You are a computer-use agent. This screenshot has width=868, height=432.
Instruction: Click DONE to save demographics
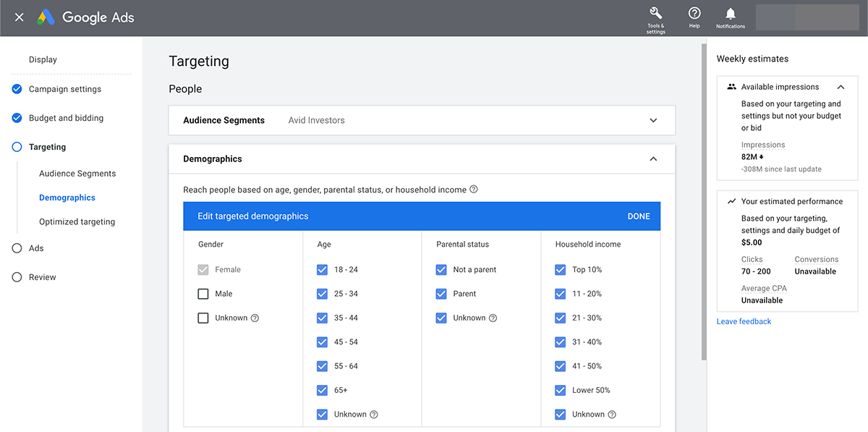click(x=639, y=216)
